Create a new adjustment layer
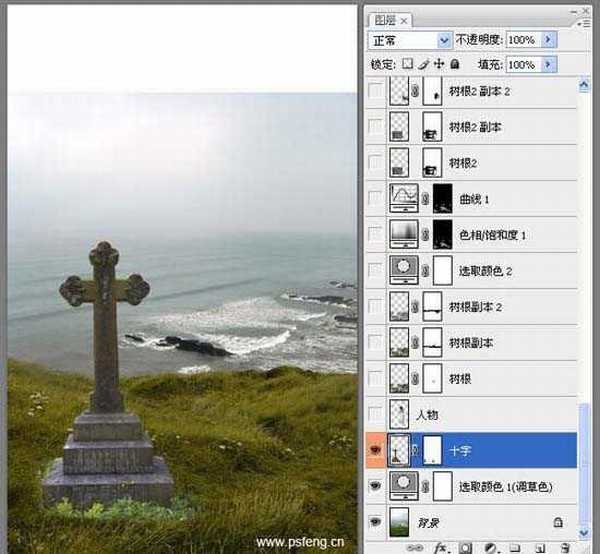Viewport: 600px width, 554px height. 489,548
